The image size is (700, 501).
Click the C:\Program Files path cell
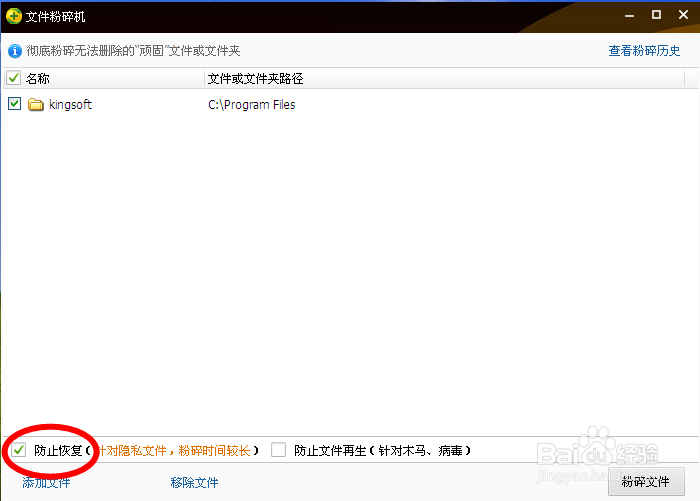[251, 104]
